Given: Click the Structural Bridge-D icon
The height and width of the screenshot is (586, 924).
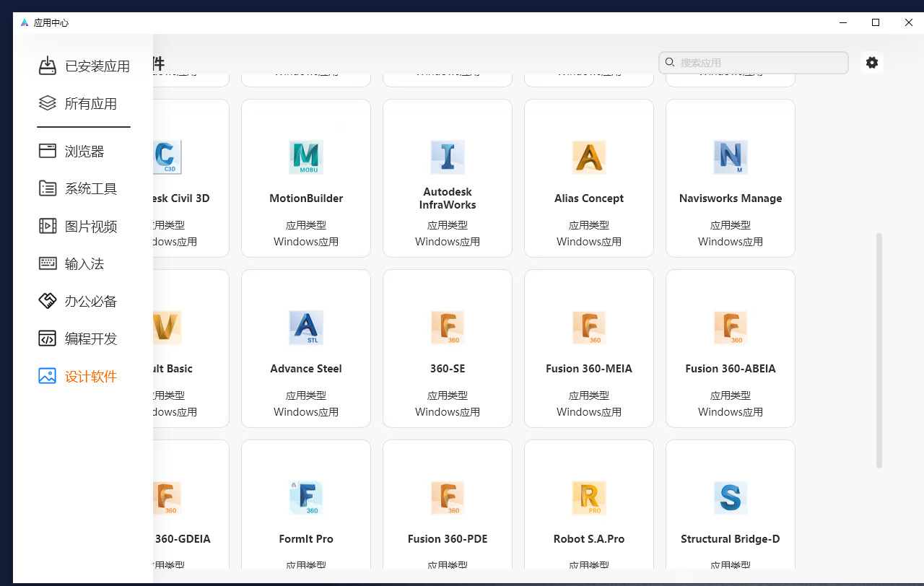Looking at the screenshot, I should click(x=731, y=498).
